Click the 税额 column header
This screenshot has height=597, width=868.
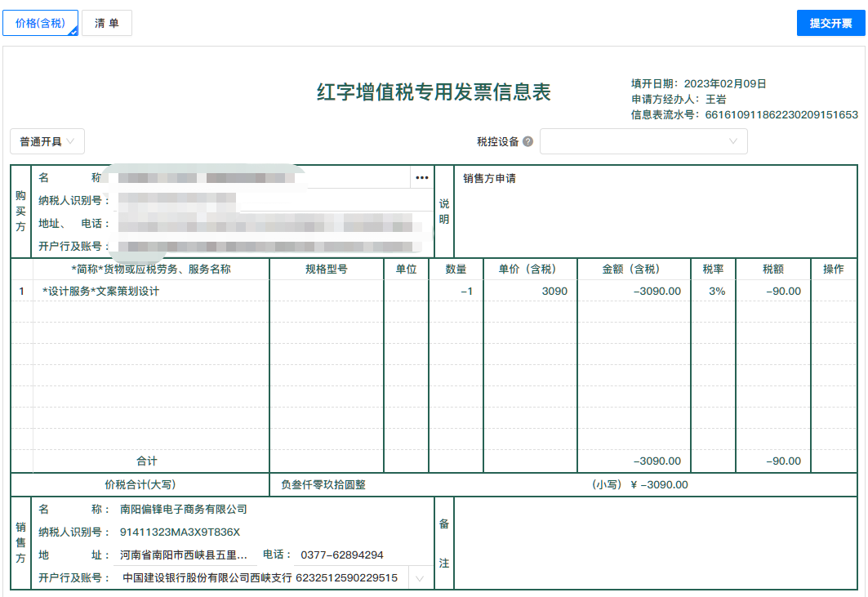click(x=772, y=270)
